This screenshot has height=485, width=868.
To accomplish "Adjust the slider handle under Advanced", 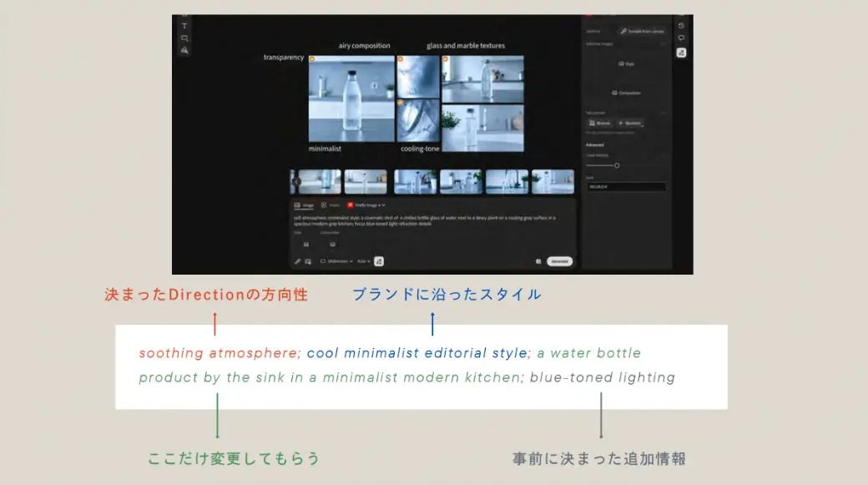I will click(617, 165).
